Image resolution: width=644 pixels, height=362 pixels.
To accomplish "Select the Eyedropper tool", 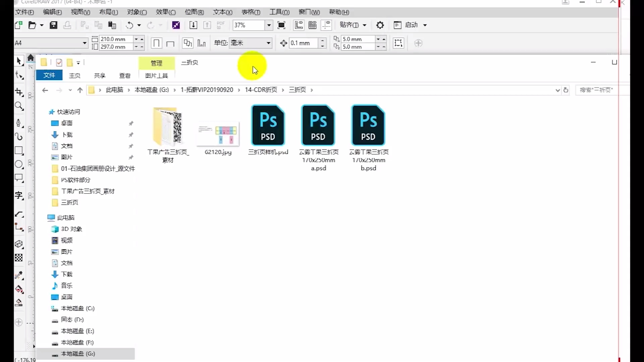I will click(x=19, y=276).
